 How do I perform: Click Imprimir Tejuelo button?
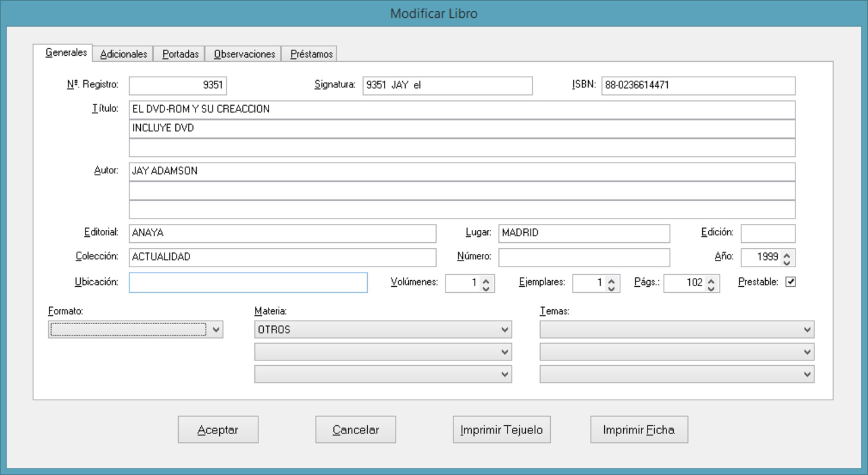(501, 429)
